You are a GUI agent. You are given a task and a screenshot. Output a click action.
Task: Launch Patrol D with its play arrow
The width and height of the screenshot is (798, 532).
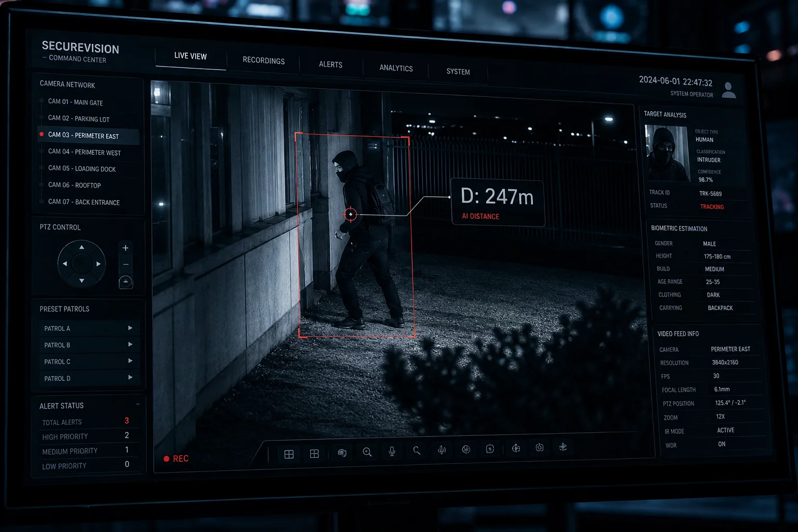[x=130, y=378]
